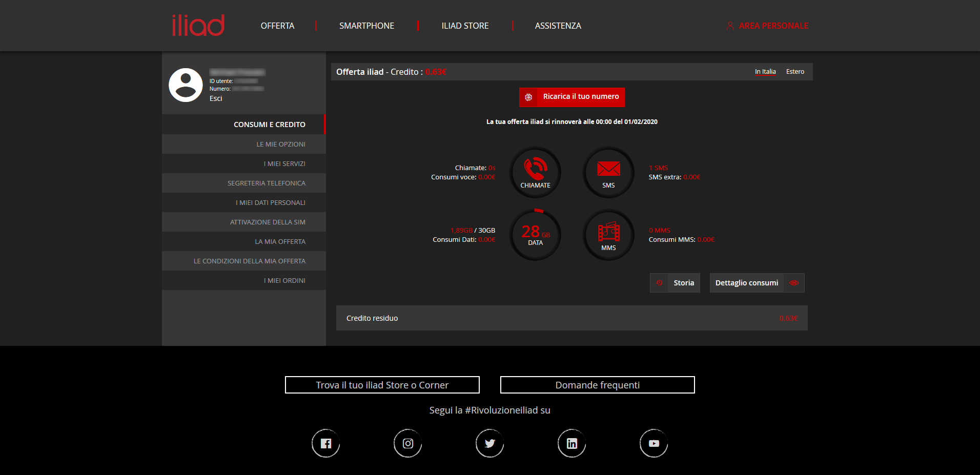Image resolution: width=980 pixels, height=475 pixels.
Task: Click the user avatar icon
Action: coord(186,85)
